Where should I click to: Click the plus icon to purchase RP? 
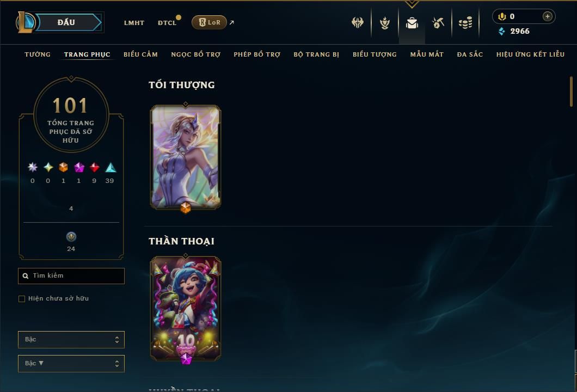[547, 16]
